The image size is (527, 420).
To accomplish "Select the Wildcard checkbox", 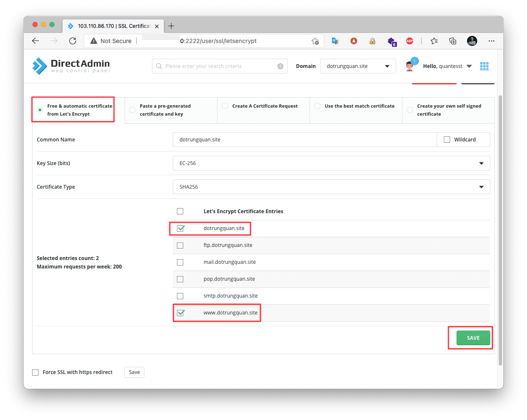I will pyautogui.click(x=447, y=139).
